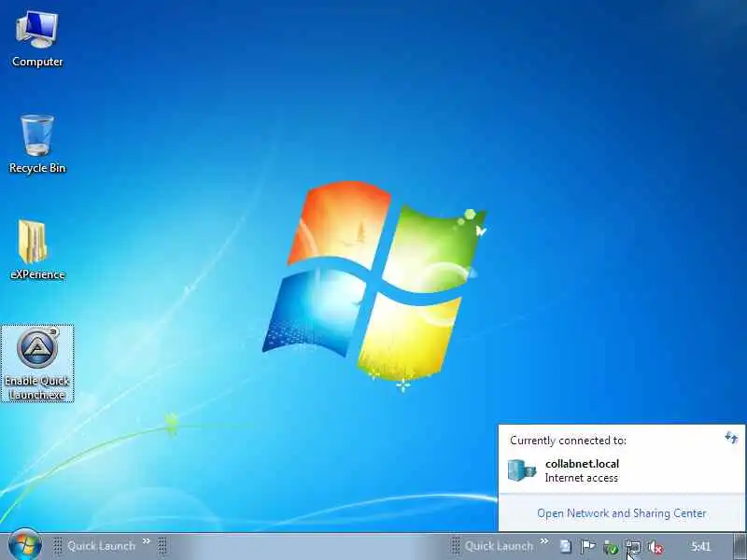The image size is (747, 560).
Task: Click the right Quick Launch toolbar label
Action: [x=499, y=546]
